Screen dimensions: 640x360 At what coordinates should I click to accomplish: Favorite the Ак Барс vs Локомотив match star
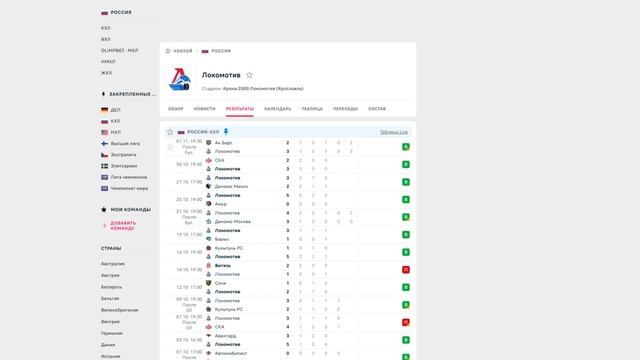pos(170,147)
